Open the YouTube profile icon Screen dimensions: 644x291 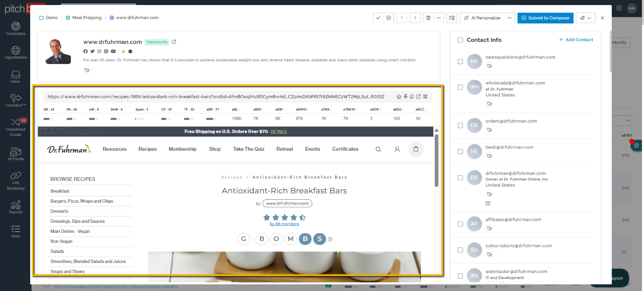113,51
